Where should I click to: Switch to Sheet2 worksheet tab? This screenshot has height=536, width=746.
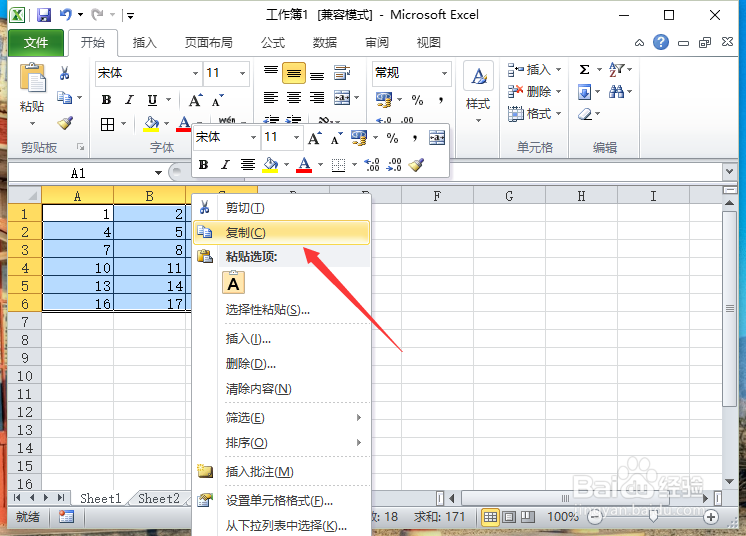pyautogui.click(x=158, y=498)
